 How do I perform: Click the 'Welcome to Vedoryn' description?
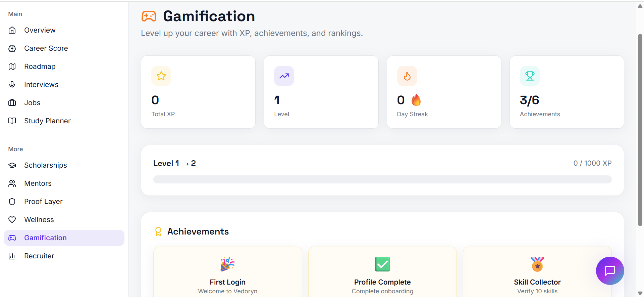point(228,291)
